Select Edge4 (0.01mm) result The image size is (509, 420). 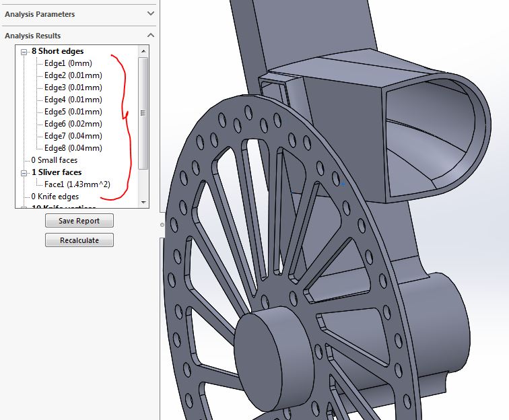point(73,100)
